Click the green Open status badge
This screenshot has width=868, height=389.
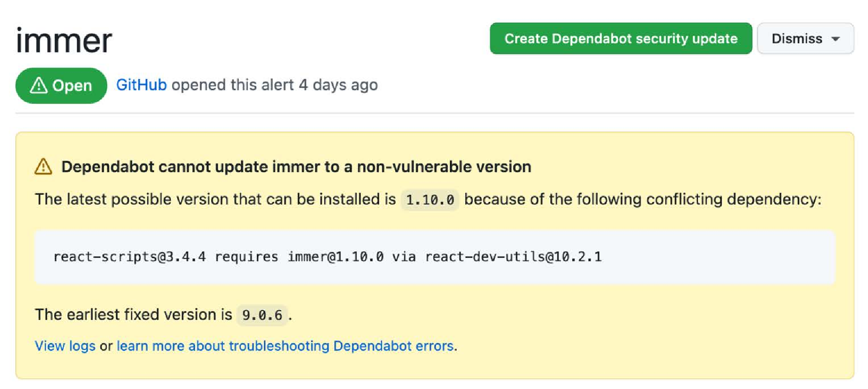pyautogui.click(x=61, y=85)
